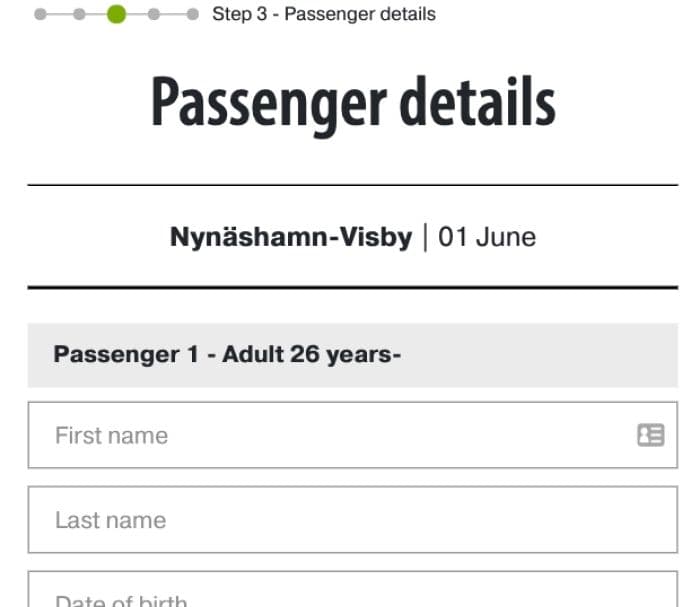Focus the First name input field
Image resolution: width=700 pixels, height=607 pixels.
tap(330, 435)
